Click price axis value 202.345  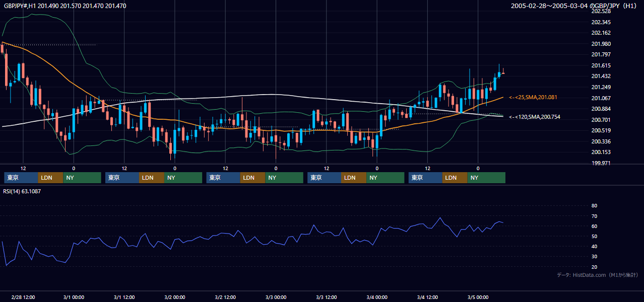[601, 22]
